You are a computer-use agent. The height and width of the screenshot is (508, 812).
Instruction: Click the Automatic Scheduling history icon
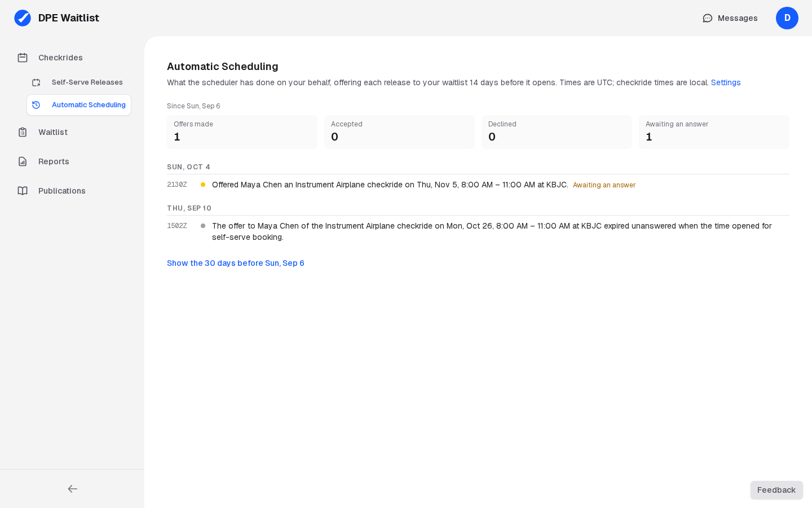click(36, 105)
